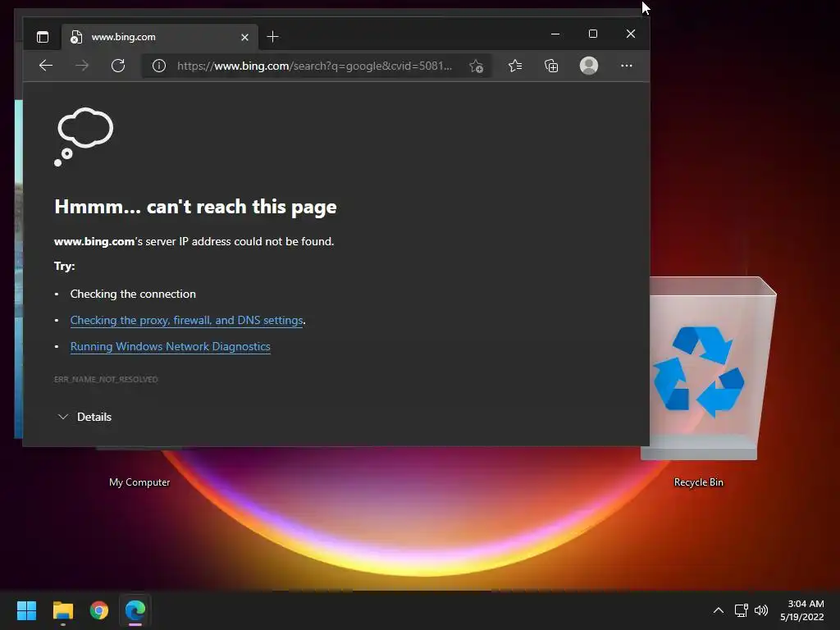
Task: Expand the Details section
Action: [x=84, y=417]
